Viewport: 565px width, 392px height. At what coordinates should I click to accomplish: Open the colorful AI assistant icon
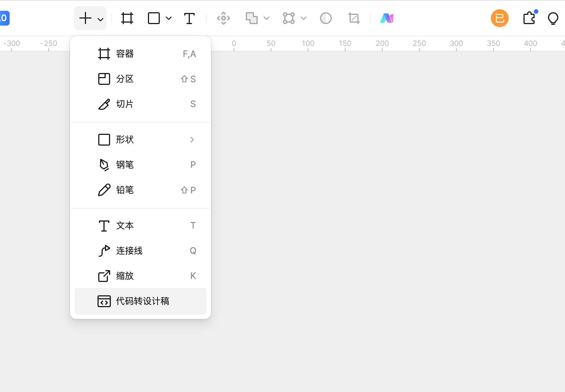(387, 18)
